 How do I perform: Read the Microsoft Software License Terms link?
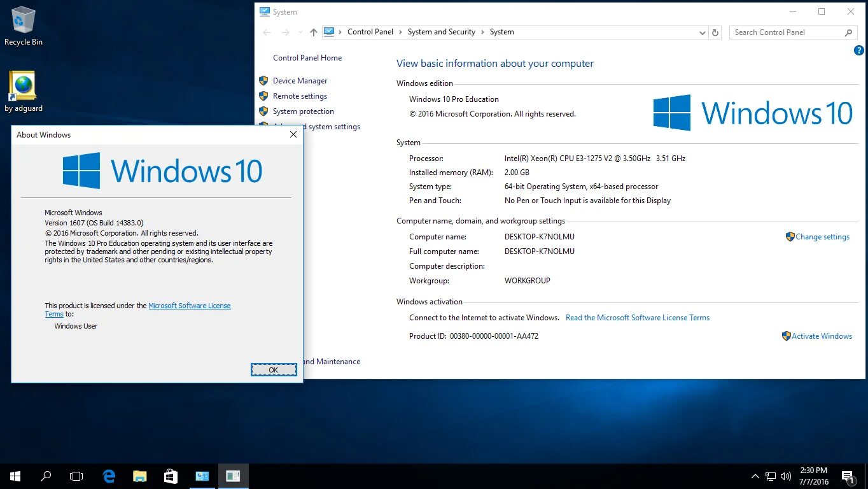click(x=638, y=318)
